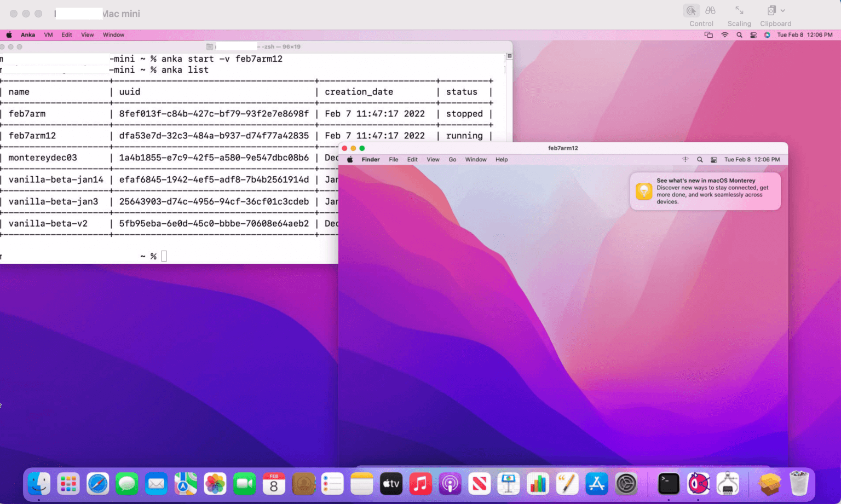841x504 pixels.
Task: Click the "running" status text
Action: (464, 136)
